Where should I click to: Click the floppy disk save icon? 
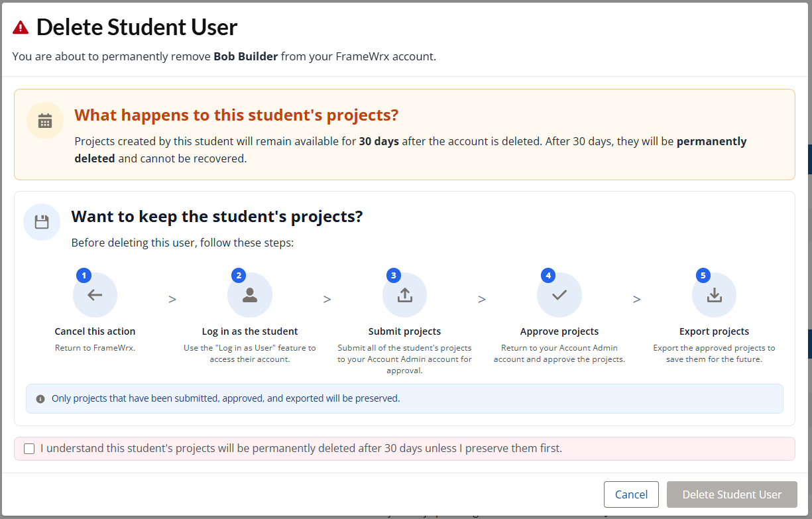pyautogui.click(x=42, y=222)
